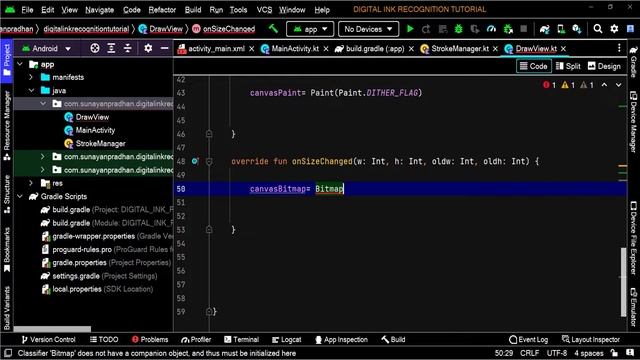The width and height of the screenshot is (640, 360).
Task: Open the VCS menu
Action: (x=264, y=10)
